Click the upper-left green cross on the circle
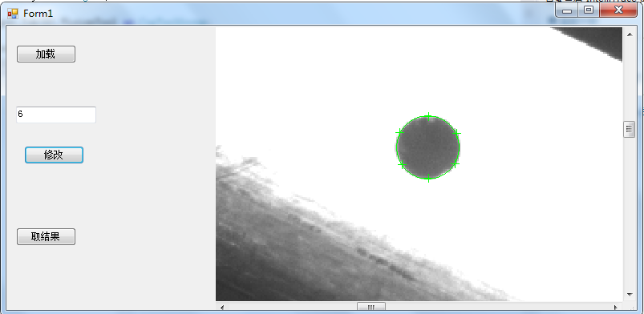 [x=399, y=132]
